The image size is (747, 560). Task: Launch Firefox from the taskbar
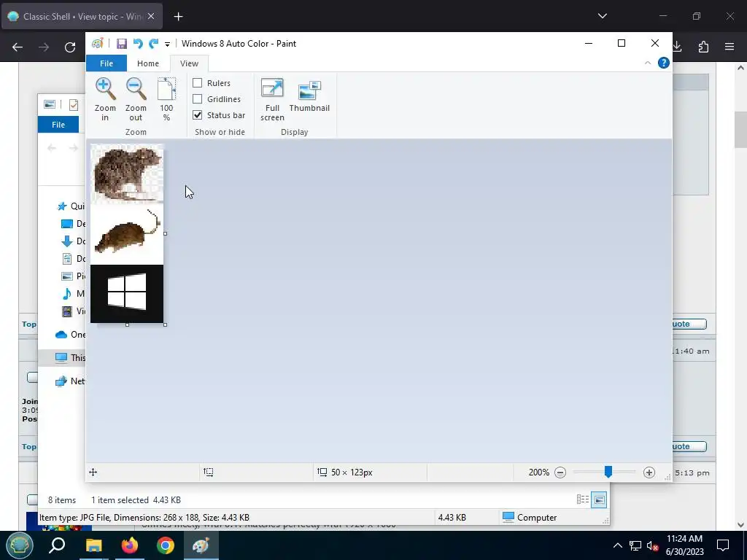tap(130, 545)
